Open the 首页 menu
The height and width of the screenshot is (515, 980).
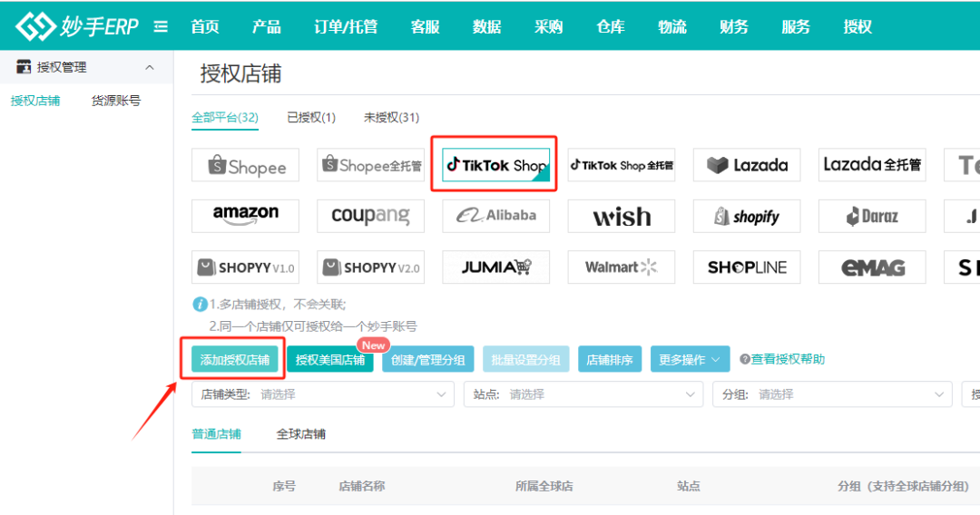click(x=205, y=27)
